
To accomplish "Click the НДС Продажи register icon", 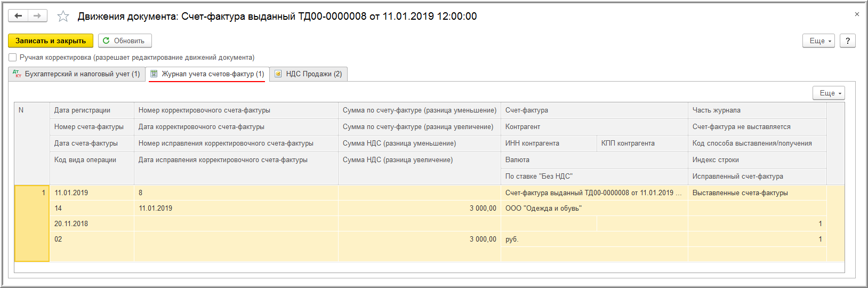I will [278, 74].
